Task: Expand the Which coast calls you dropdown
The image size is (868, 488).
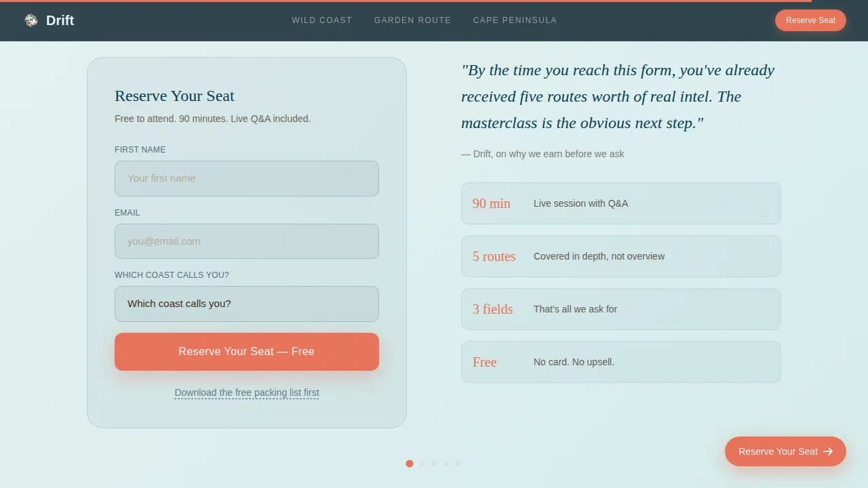Action: pyautogui.click(x=247, y=304)
